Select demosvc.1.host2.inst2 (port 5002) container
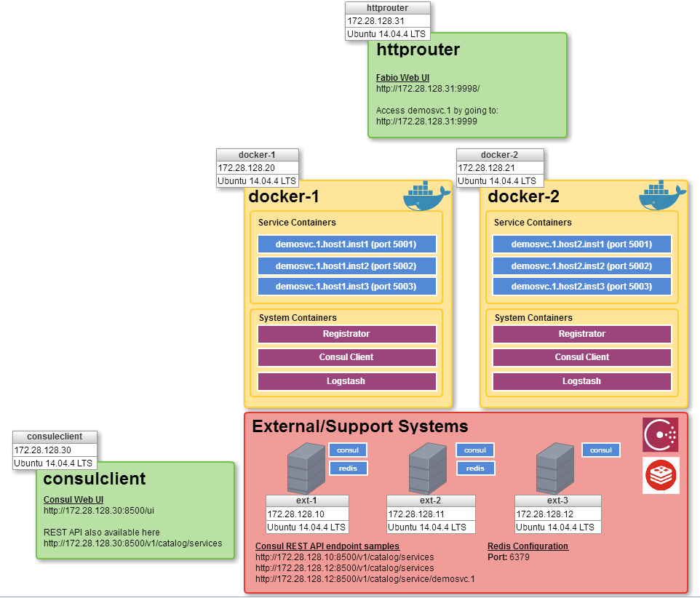 (x=581, y=266)
